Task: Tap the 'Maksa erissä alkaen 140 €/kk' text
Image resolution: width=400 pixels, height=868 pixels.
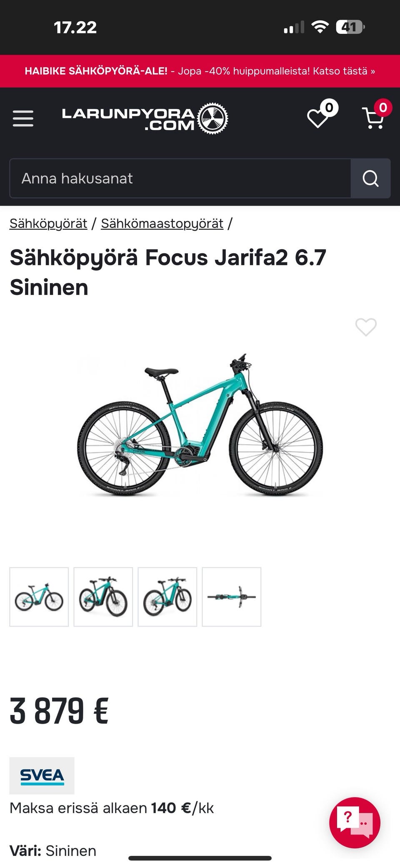Action: [112, 808]
